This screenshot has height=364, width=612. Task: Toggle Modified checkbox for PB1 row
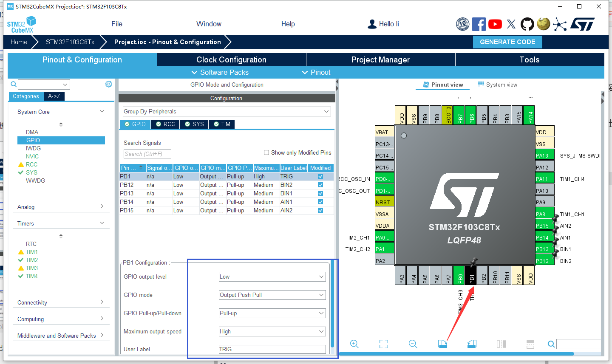(320, 176)
